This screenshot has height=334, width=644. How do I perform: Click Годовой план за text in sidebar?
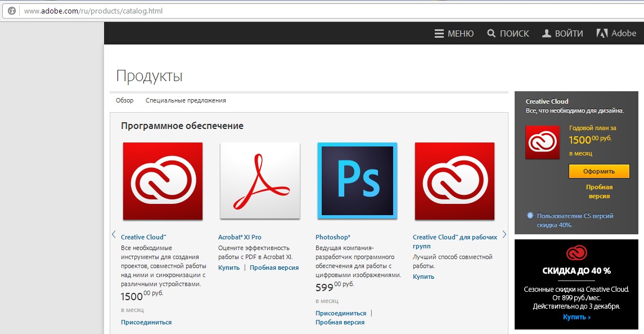pos(593,128)
